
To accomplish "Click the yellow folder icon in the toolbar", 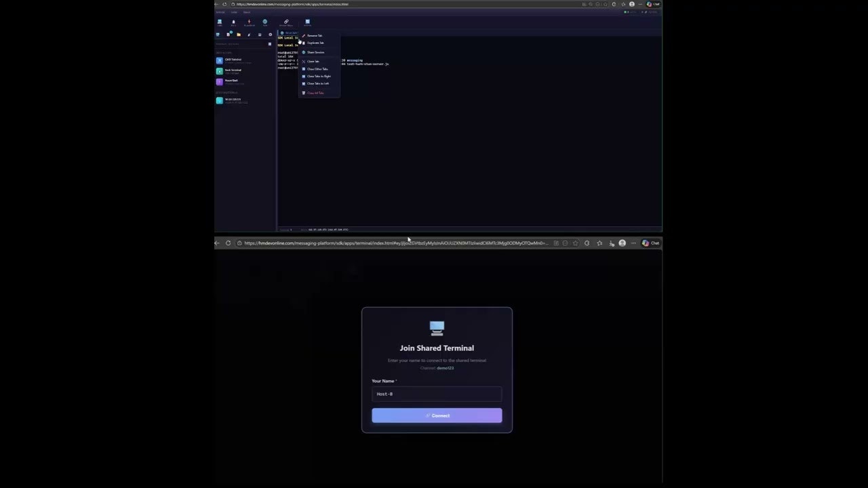I will click(239, 35).
